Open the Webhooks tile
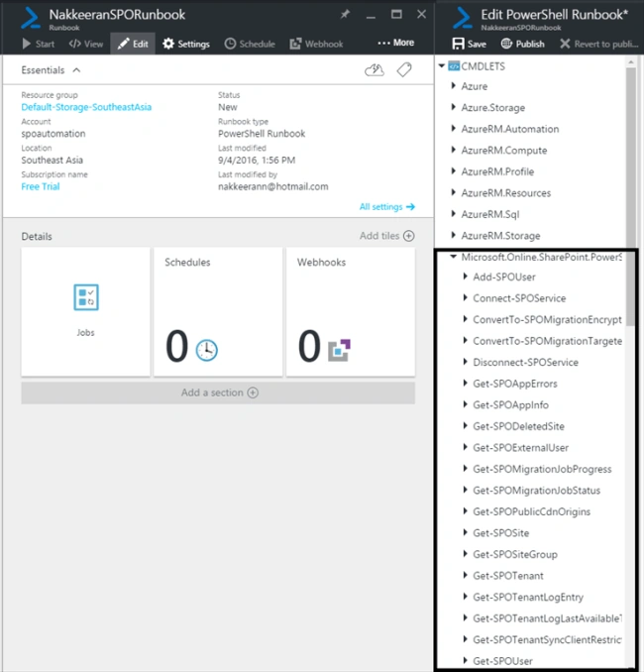Screen dimensions: 644x672 [351, 311]
